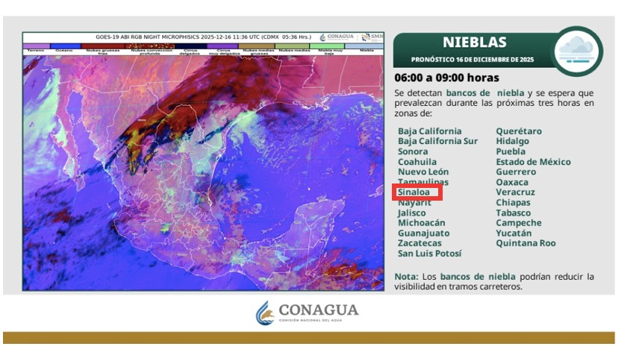Click Tabasco in the state list
Viewport: 633px width, 364px height.
pos(513,213)
